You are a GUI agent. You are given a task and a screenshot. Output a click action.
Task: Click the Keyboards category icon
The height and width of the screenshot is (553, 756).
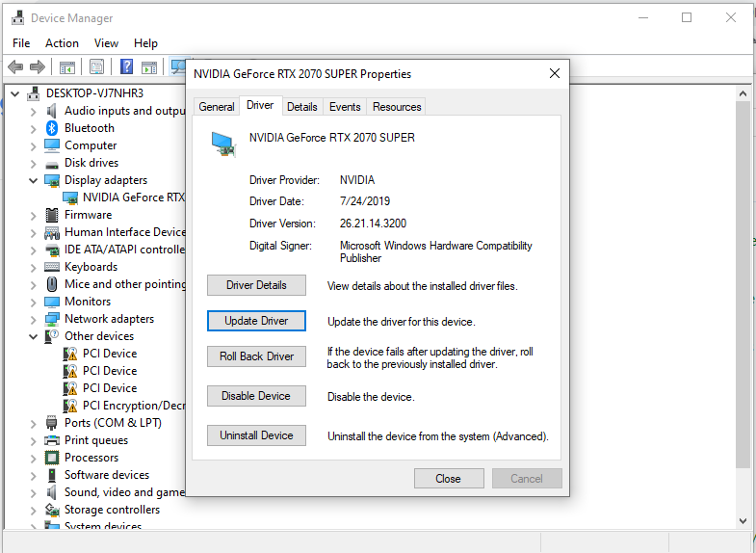tap(52, 267)
